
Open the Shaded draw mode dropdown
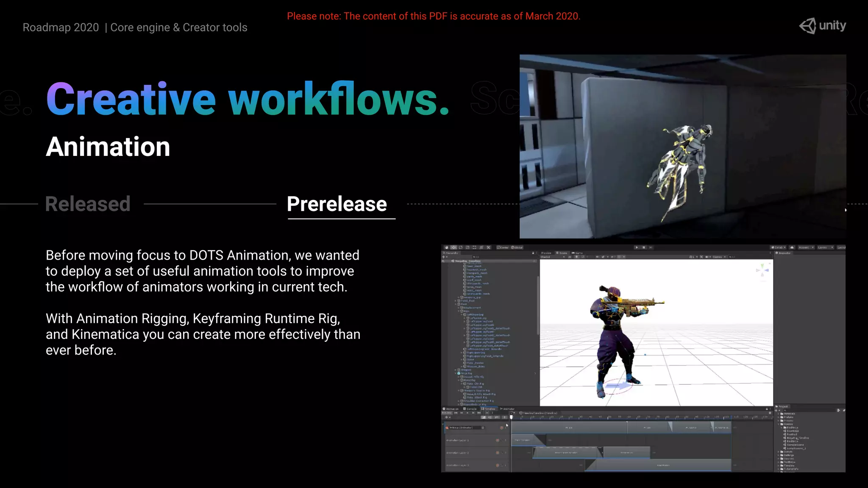click(553, 257)
